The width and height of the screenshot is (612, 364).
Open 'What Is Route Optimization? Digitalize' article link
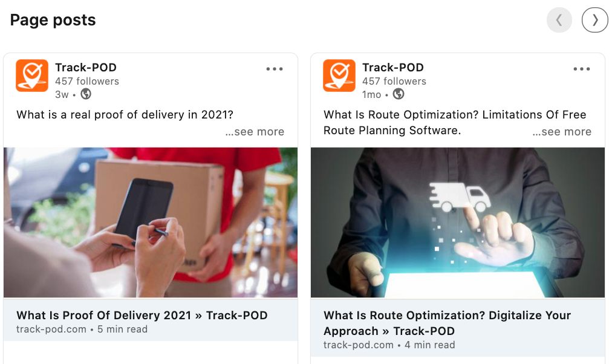point(448,323)
